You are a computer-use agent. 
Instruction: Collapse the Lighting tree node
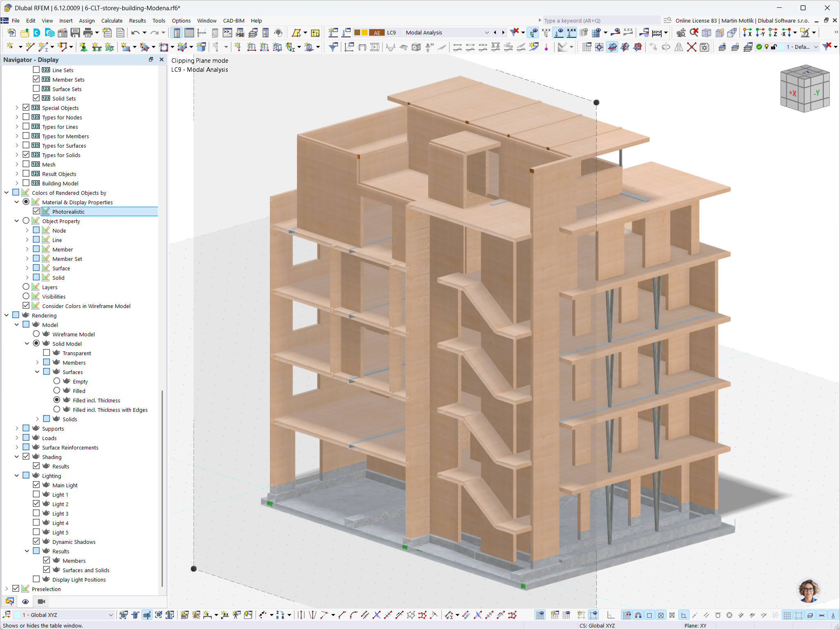coord(17,475)
